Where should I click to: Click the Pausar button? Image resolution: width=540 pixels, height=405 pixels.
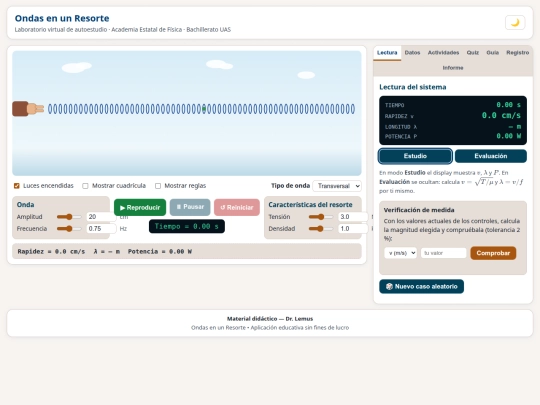[x=190, y=207]
